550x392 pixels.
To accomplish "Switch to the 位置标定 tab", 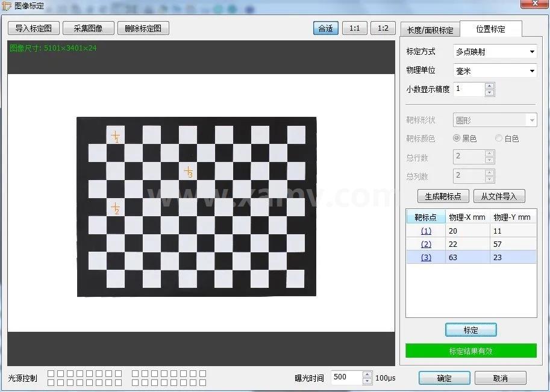I will 490,29.
